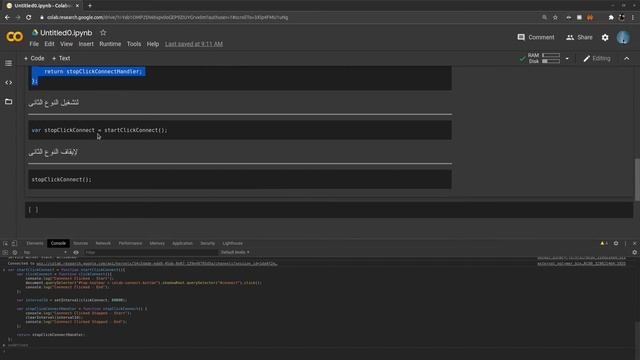Bookmark this page with the star icon

pos(555,18)
